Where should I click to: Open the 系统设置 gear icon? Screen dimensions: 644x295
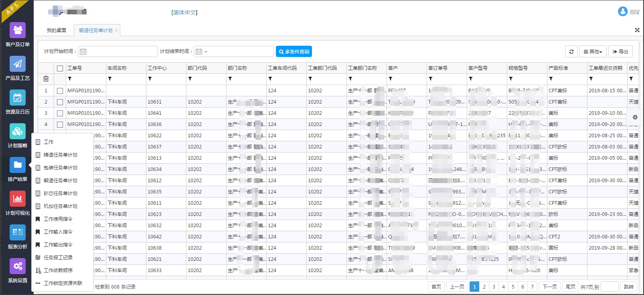18,267
